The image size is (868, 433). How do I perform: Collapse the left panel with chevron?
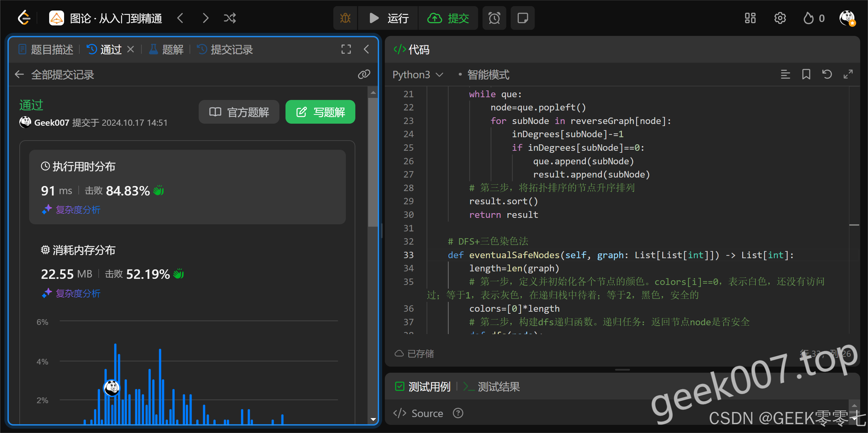tap(367, 49)
